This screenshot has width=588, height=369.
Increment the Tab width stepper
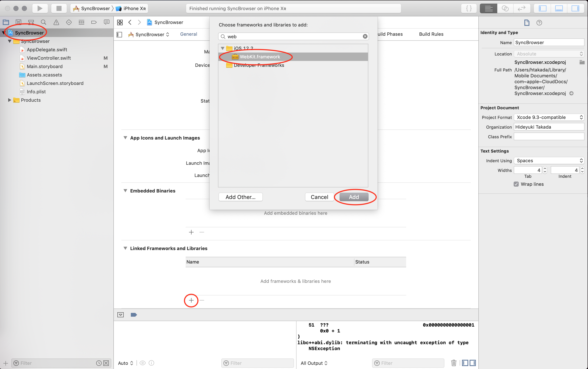coord(545,168)
